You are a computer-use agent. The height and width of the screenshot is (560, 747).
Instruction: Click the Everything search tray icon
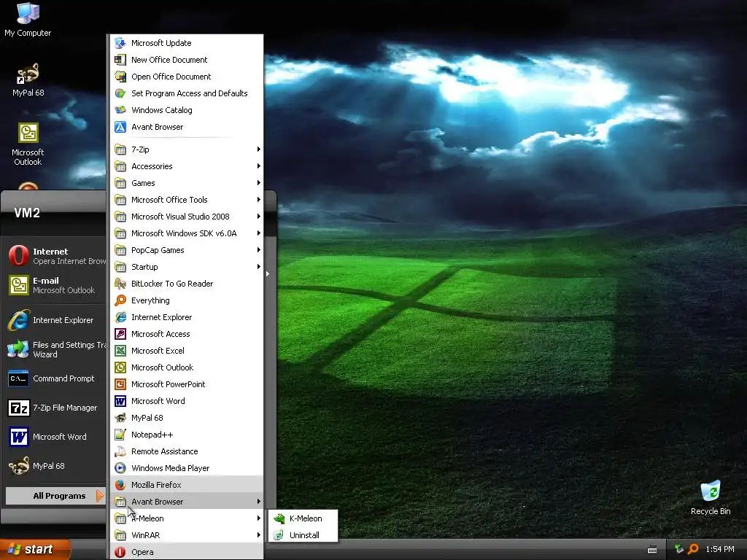[693, 549]
